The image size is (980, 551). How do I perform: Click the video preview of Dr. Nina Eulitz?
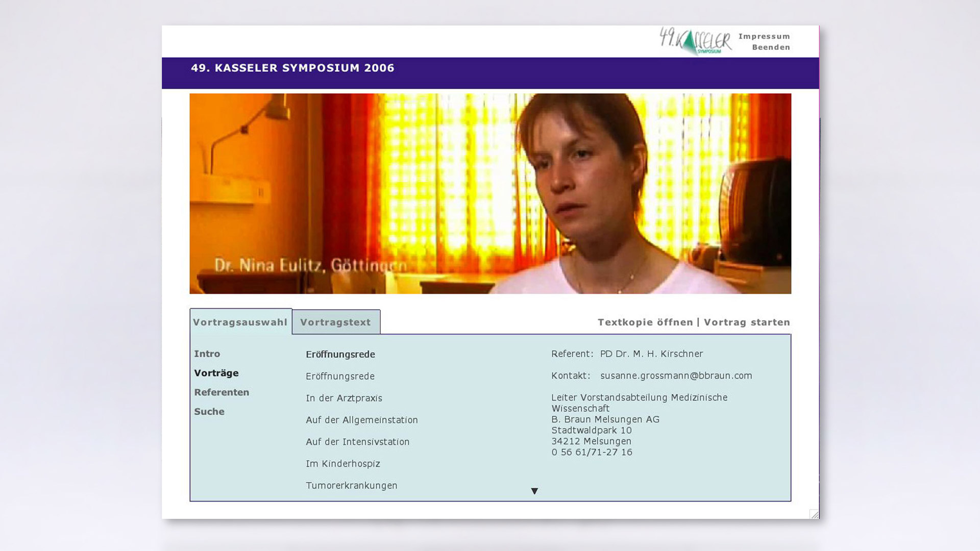pos(490,194)
